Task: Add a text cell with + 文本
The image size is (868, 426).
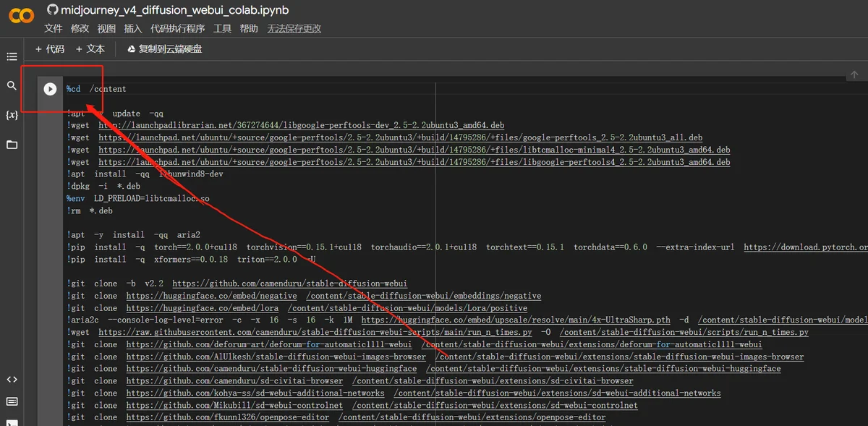Action: 90,49
